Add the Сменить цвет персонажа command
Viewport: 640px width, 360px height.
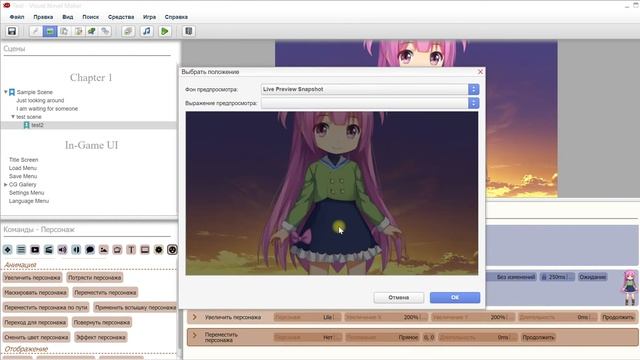coord(36,337)
